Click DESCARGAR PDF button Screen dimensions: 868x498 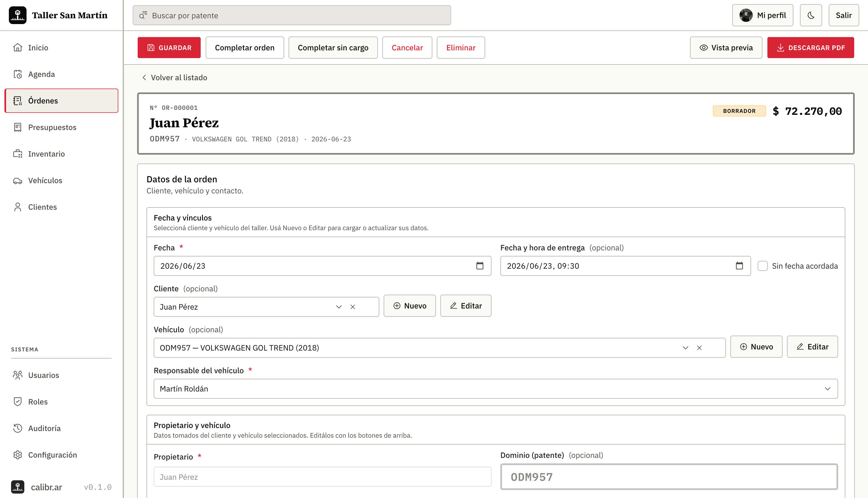click(810, 48)
